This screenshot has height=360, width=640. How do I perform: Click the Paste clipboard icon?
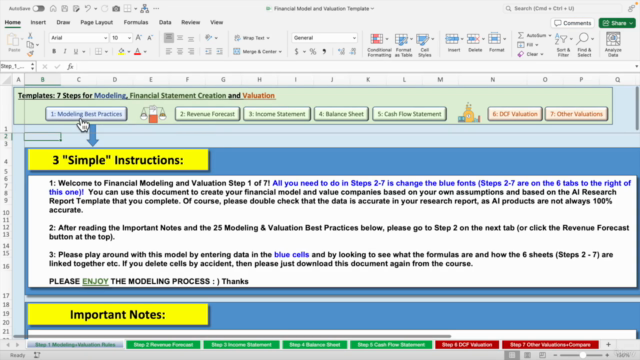(x=13, y=40)
